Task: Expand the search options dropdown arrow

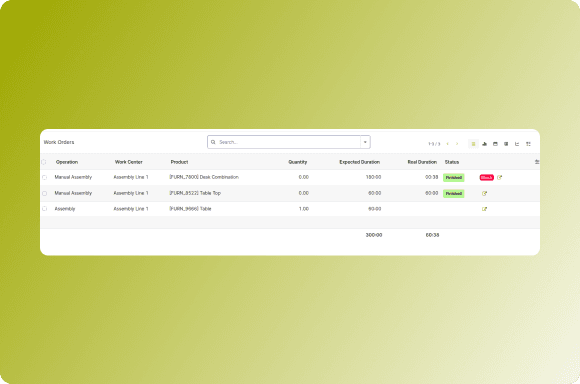Action: pos(365,142)
